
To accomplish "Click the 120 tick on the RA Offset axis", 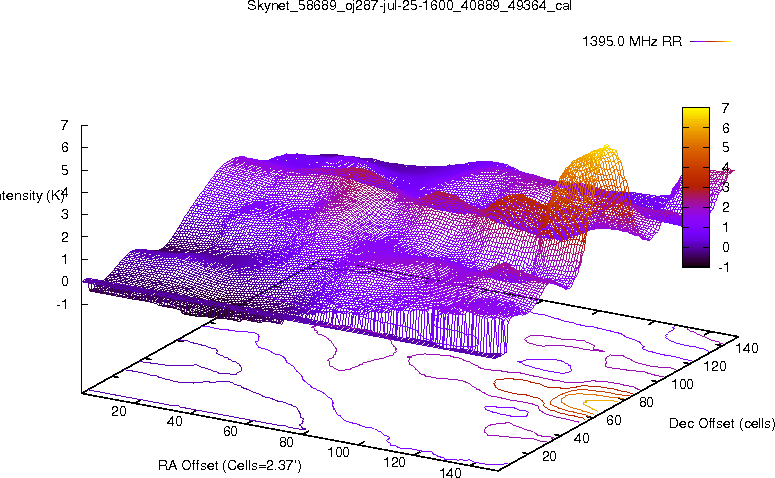I will tap(394, 463).
